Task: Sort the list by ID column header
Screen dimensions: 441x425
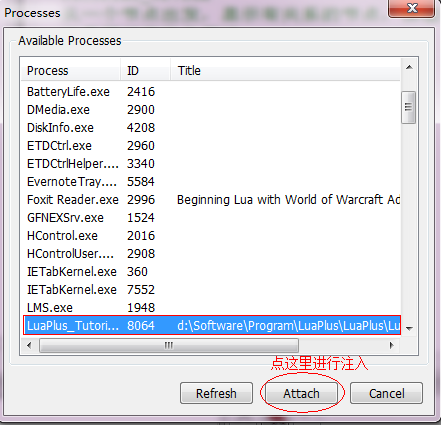Action: [x=145, y=71]
